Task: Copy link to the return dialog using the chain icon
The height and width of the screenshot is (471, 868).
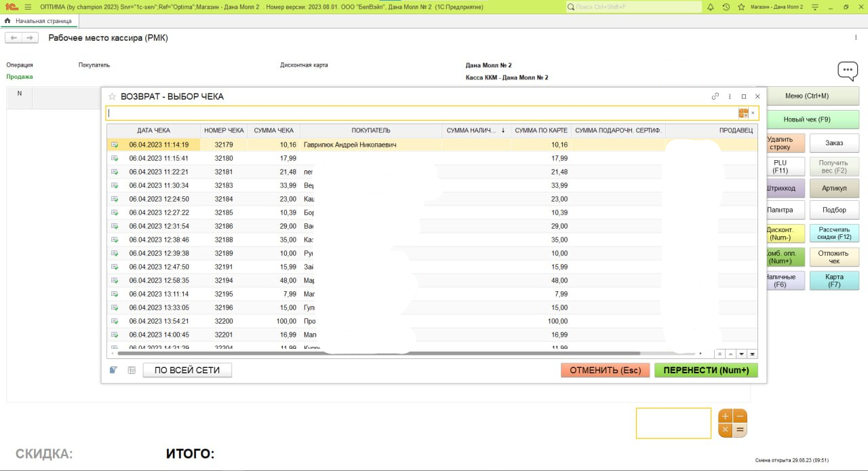Action: tap(715, 96)
